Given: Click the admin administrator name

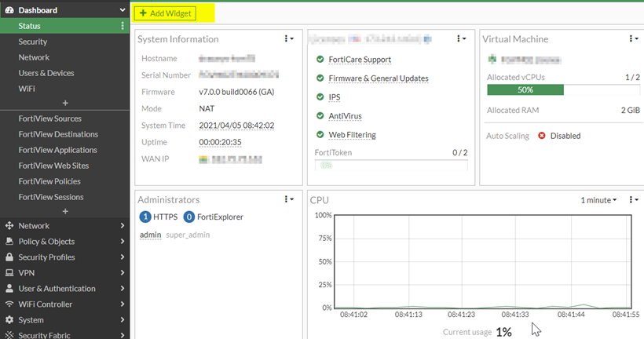Looking at the screenshot, I should point(150,235).
